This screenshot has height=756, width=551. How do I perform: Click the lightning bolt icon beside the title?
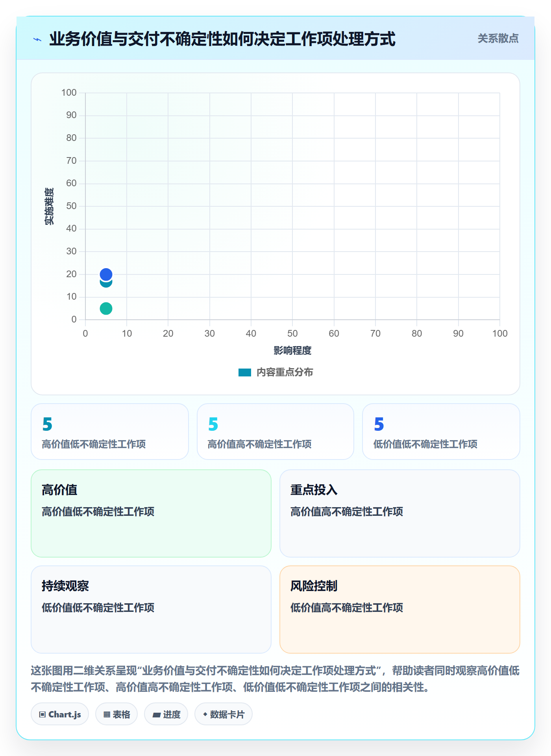click(37, 39)
